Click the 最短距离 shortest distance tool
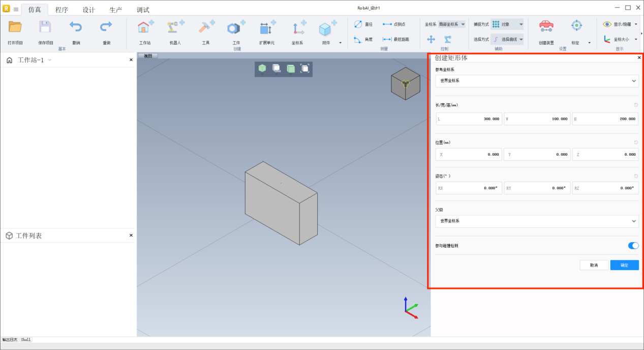 pyautogui.click(x=395, y=39)
